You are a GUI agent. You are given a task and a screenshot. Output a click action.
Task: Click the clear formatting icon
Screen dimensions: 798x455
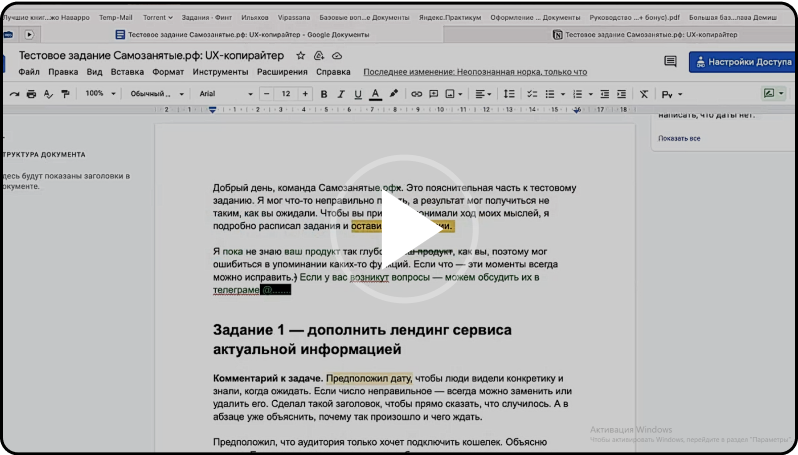(x=644, y=94)
